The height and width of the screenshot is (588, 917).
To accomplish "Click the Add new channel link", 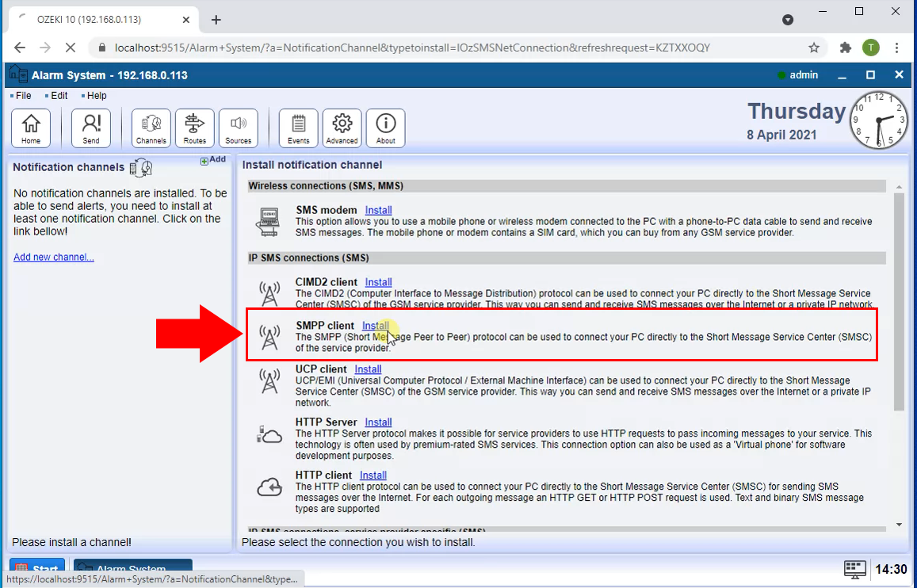I will coord(54,258).
